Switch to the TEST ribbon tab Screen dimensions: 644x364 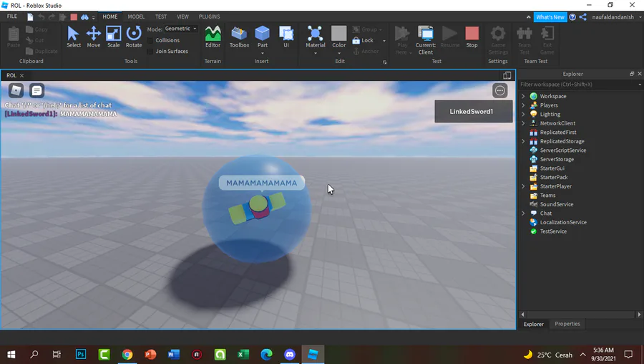point(161,16)
